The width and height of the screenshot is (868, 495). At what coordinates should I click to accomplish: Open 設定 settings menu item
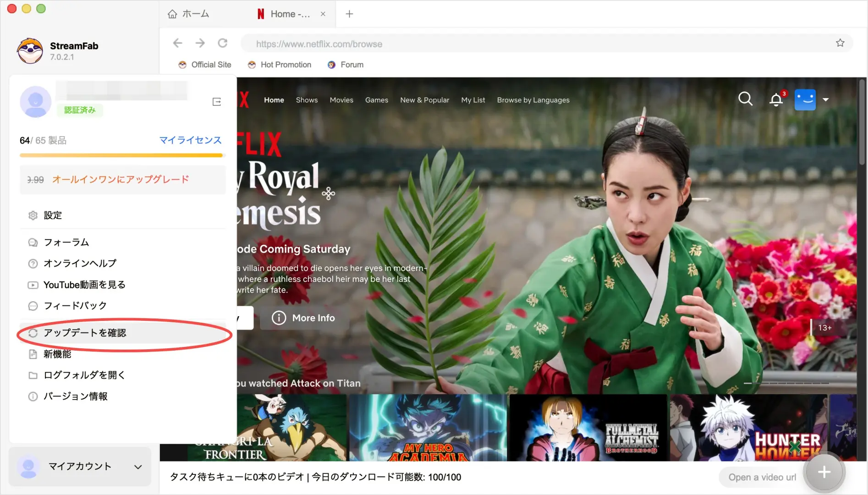[x=123, y=215]
